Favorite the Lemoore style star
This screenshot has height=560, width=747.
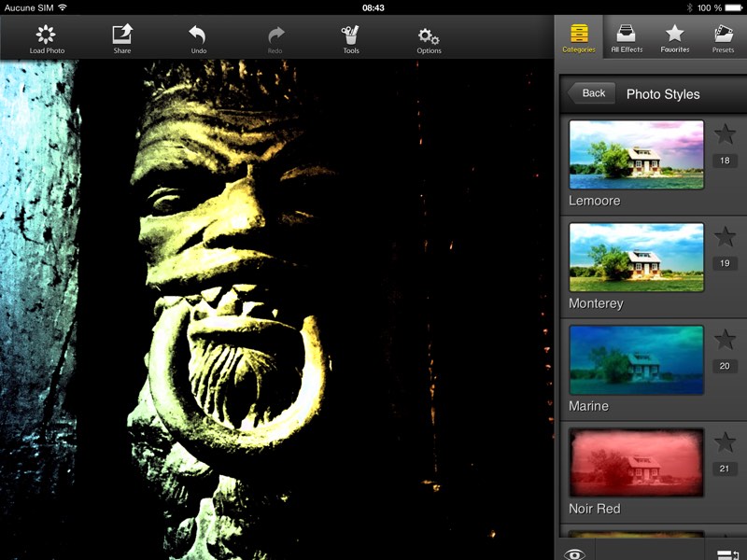point(725,133)
